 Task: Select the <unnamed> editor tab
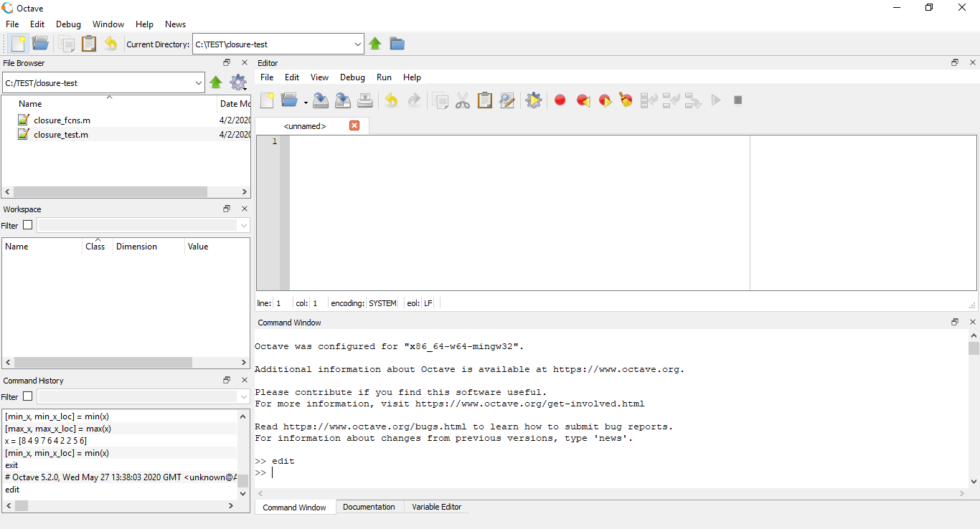[x=304, y=126]
